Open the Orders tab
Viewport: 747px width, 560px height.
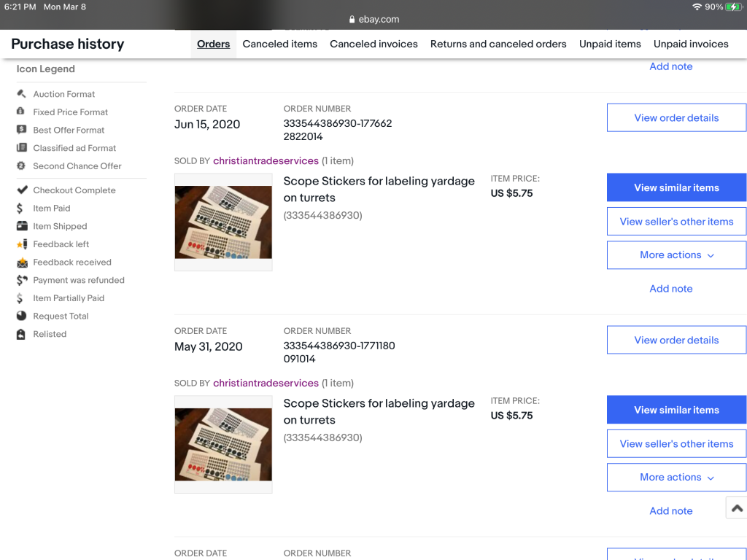point(214,44)
